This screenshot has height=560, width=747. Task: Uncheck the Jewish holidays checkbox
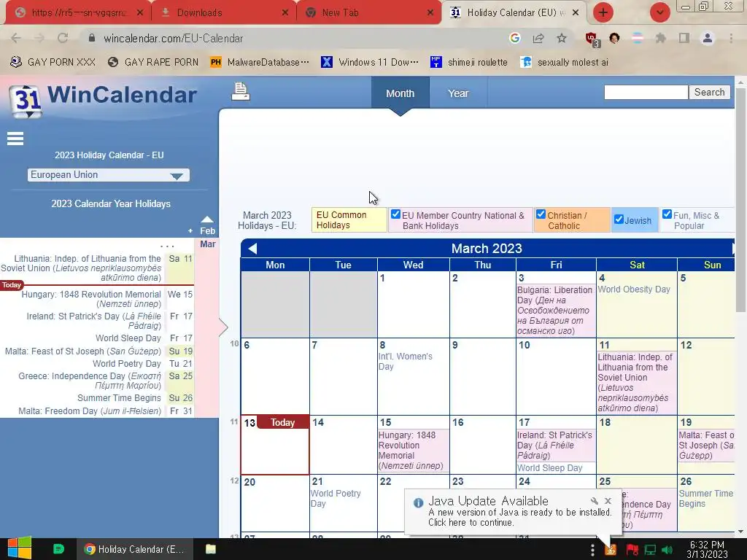click(x=619, y=219)
